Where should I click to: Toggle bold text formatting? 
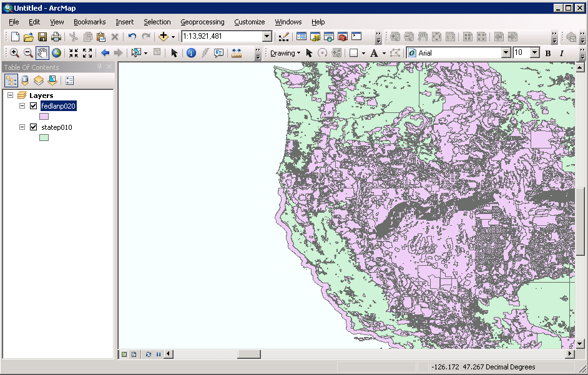pos(548,53)
